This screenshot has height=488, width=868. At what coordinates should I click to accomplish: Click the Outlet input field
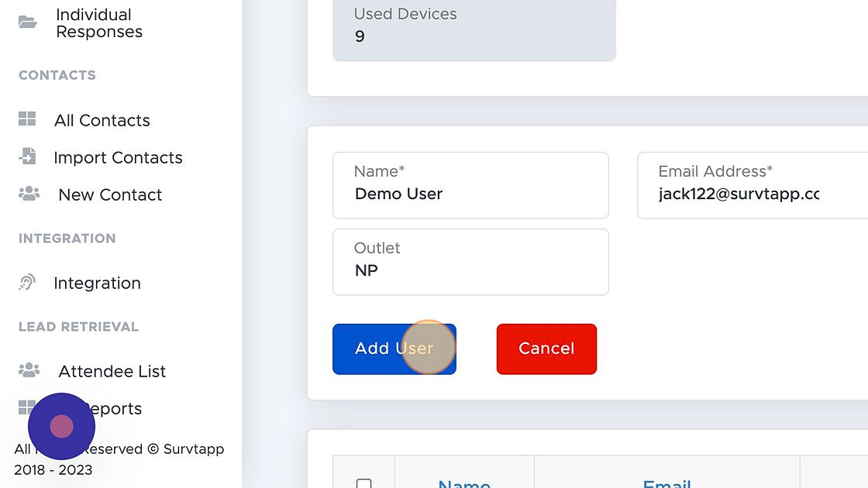click(470, 262)
